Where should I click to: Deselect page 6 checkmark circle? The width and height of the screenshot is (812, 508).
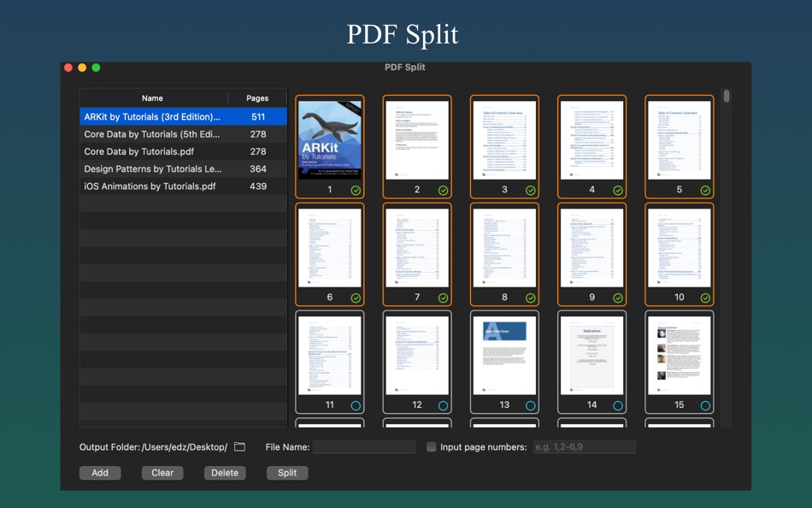[x=356, y=298]
